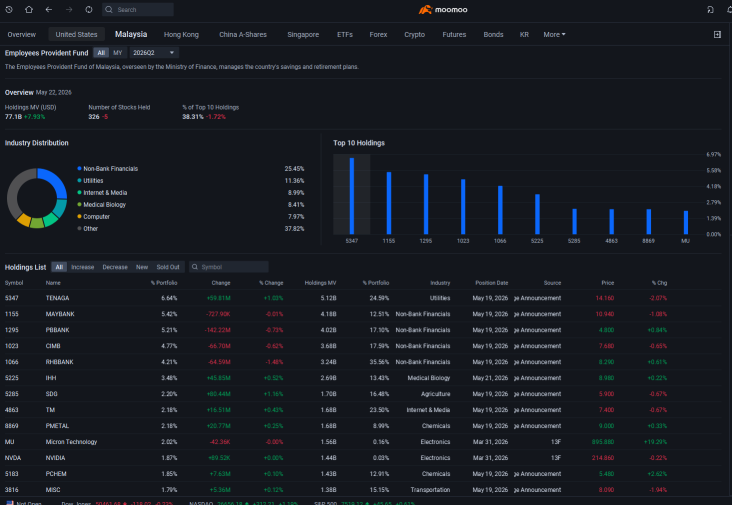
Task: Open the history clock icon
Action: point(9,9)
